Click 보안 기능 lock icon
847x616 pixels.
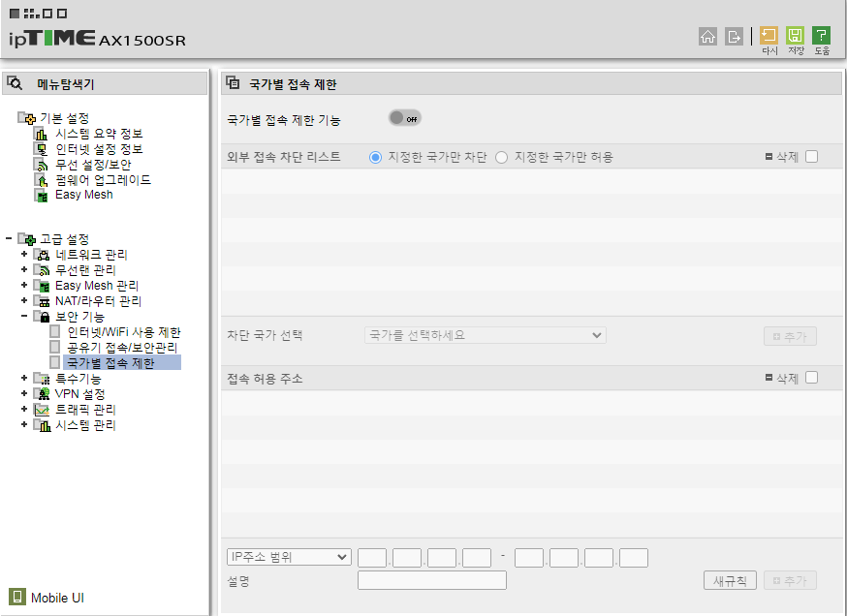coord(42,317)
